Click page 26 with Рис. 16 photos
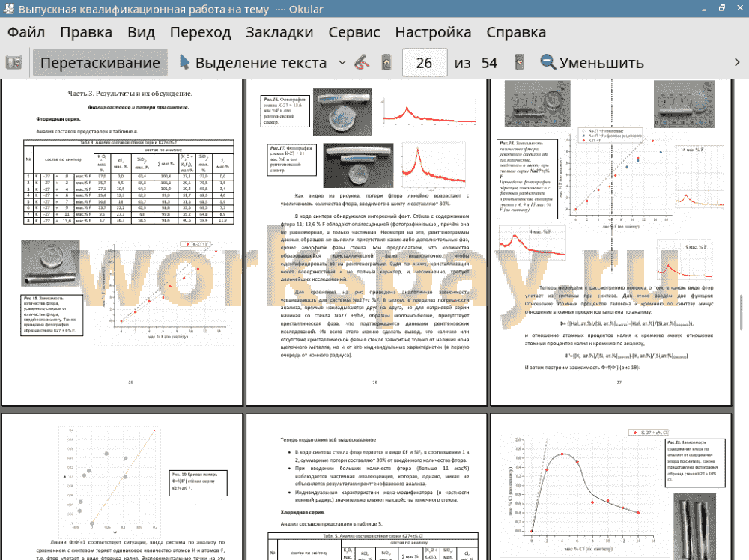749x560 pixels. pyautogui.click(x=366, y=242)
